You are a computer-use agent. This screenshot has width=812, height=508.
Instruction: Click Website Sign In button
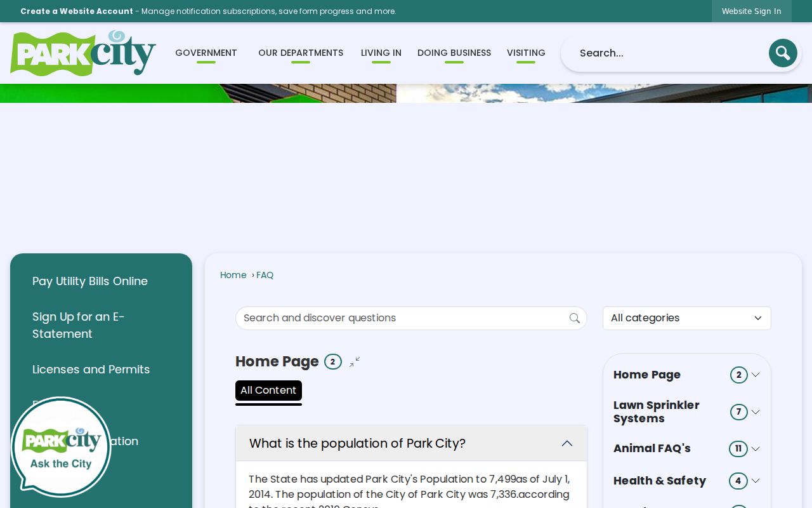tap(751, 11)
